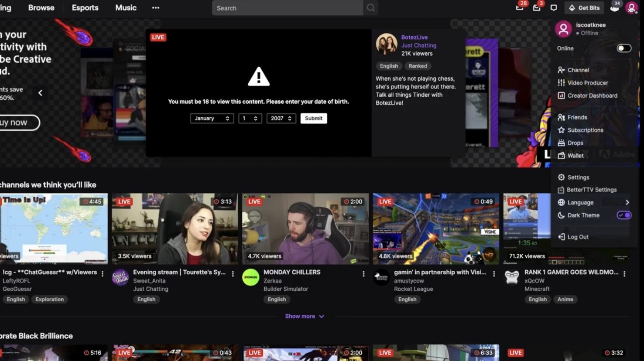This screenshot has height=361, width=644.
Task: Click the Get Bits button
Action: (x=584, y=8)
